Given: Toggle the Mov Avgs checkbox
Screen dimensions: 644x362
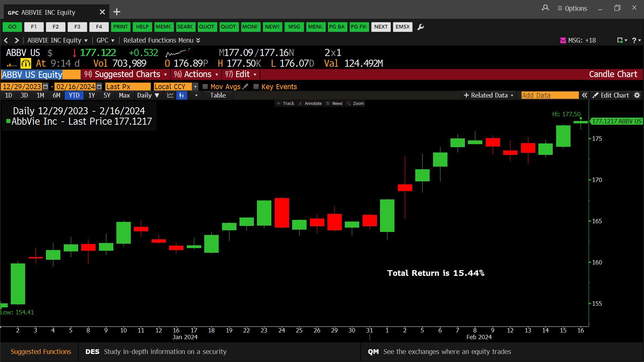Looking at the screenshot, I should pos(205,86).
